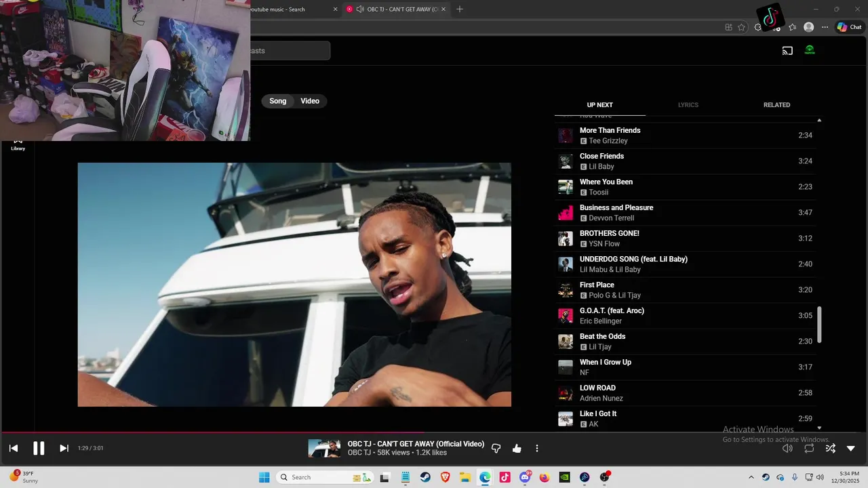Toggle shuffle in player bar

pyautogui.click(x=830, y=448)
